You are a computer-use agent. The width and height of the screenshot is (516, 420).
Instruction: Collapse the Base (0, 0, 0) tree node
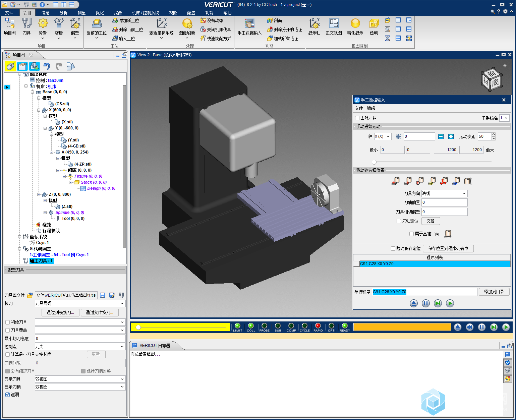(33, 92)
